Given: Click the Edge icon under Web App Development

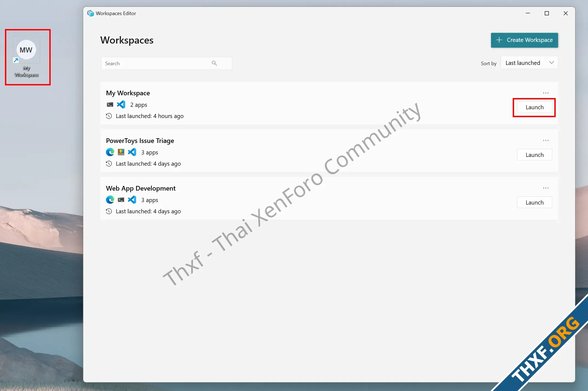Looking at the screenshot, I should [x=110, y=200].
